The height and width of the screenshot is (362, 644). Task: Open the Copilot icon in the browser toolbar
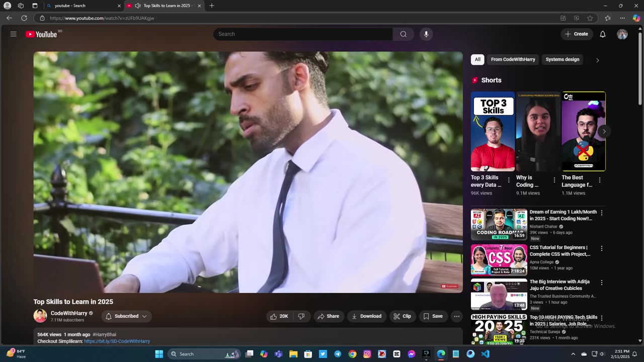pos(636,18)
